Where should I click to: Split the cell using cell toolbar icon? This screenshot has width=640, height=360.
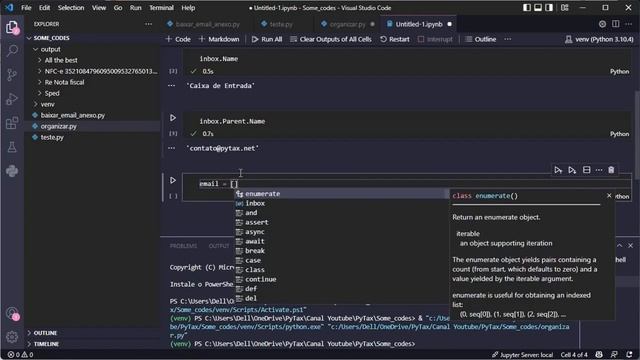tap(587, 170)
